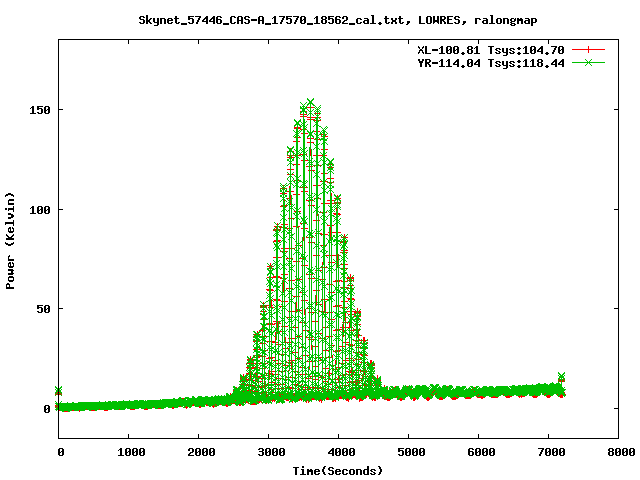Click the x-axis tick label 4000
Viewport: 640px width, 480px height.
point(341,452)
